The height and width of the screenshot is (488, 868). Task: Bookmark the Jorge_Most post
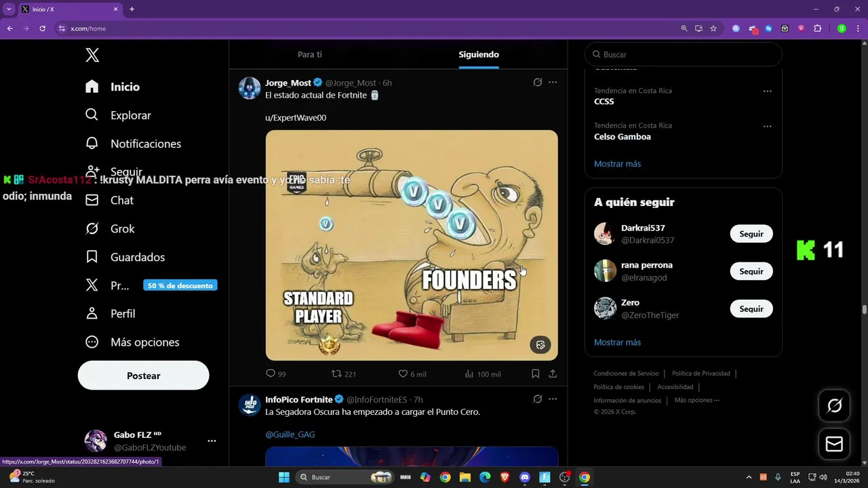coord(535,373)
